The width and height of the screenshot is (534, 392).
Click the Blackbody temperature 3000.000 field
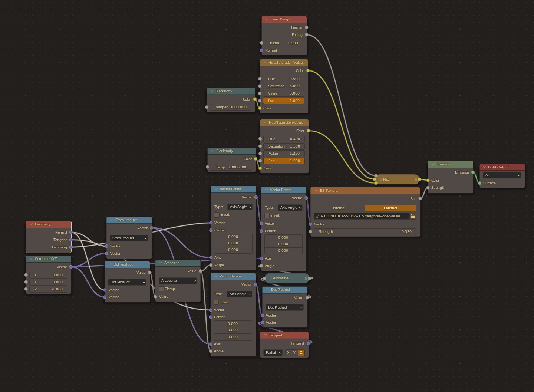click(x=231, y=107)
